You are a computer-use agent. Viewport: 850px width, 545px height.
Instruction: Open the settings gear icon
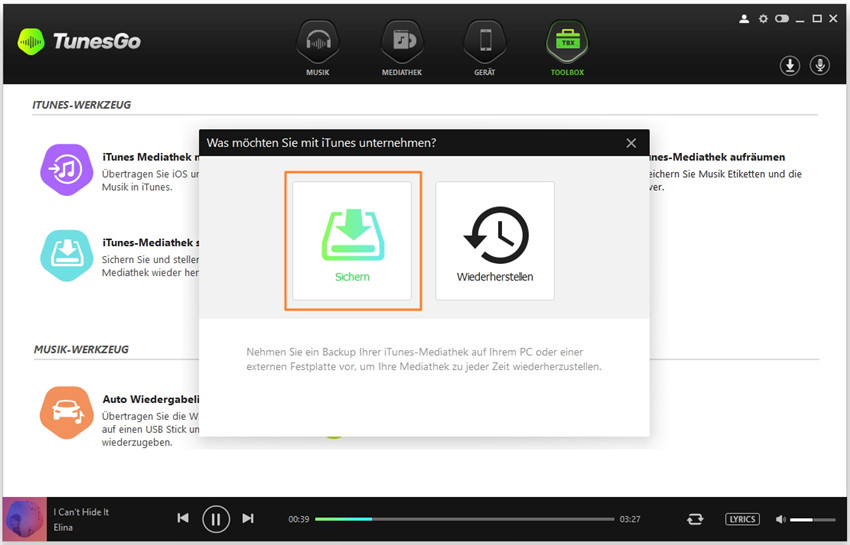(x=763, y=19)
